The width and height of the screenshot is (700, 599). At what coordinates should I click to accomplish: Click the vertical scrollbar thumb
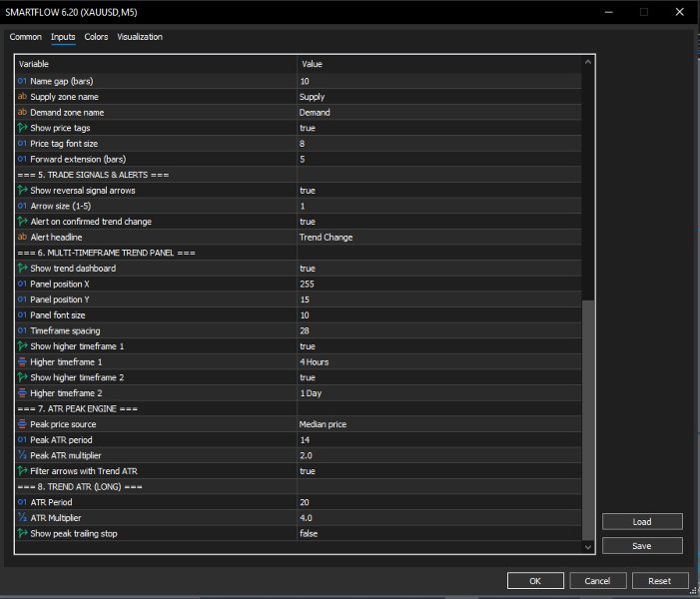tap(588, 419)
